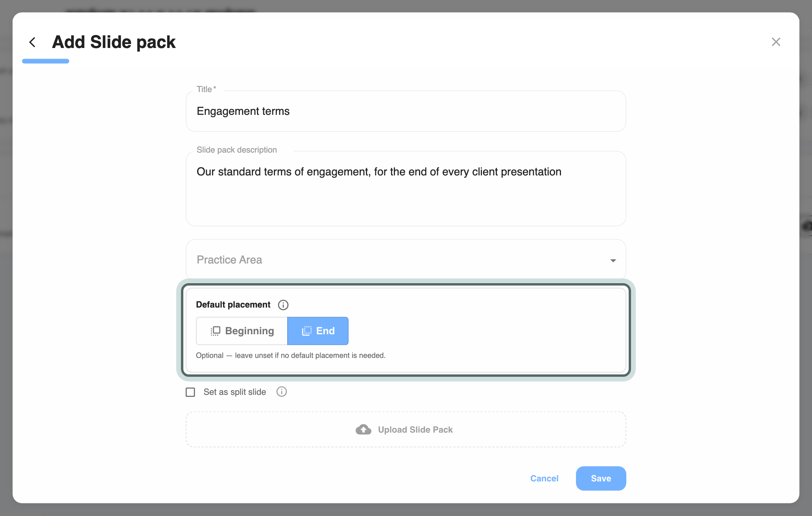
Task: Close the Add Slide pack dialog
Action: pos(776,42)
